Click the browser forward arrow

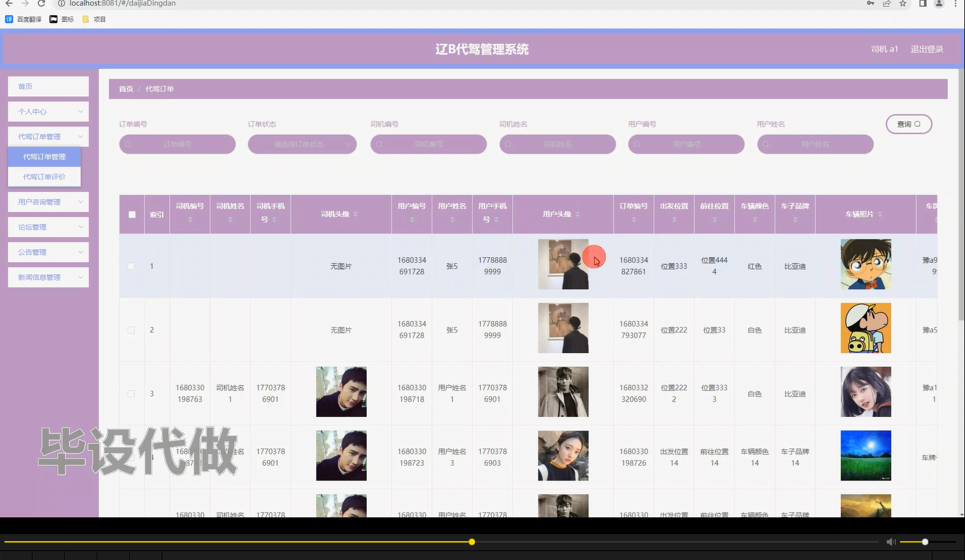coord(25,3)
